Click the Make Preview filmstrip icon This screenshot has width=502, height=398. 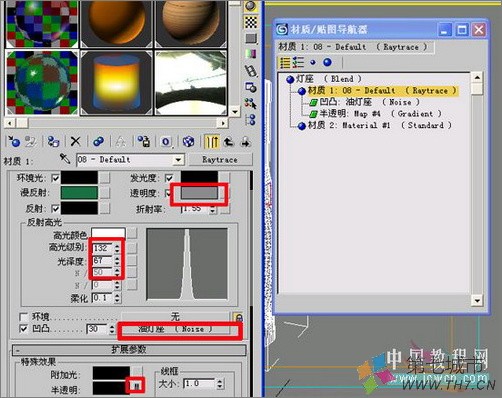251,71
